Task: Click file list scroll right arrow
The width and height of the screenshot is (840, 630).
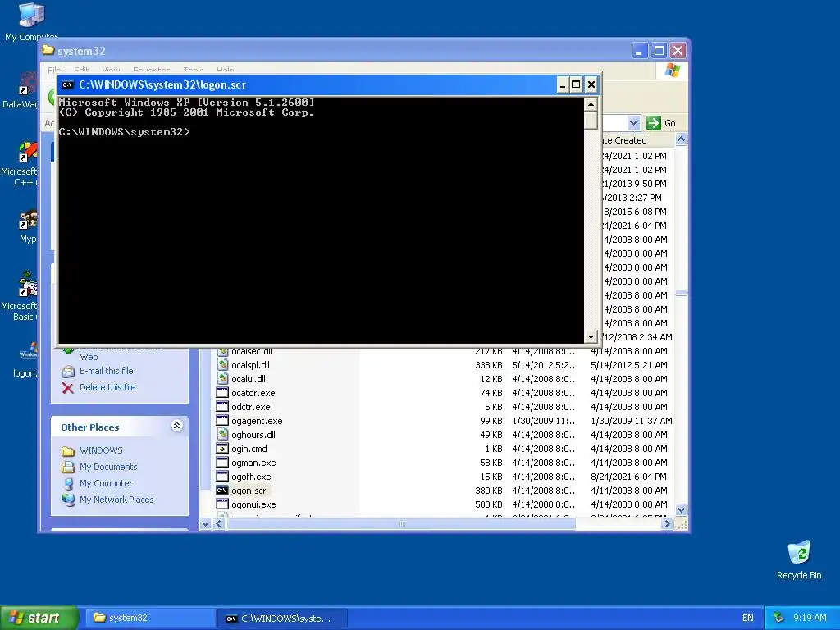Action: coord(667,524)
